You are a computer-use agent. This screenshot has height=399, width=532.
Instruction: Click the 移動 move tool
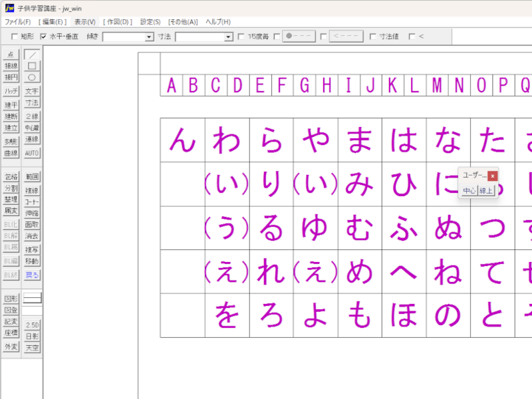pos(32,261)
